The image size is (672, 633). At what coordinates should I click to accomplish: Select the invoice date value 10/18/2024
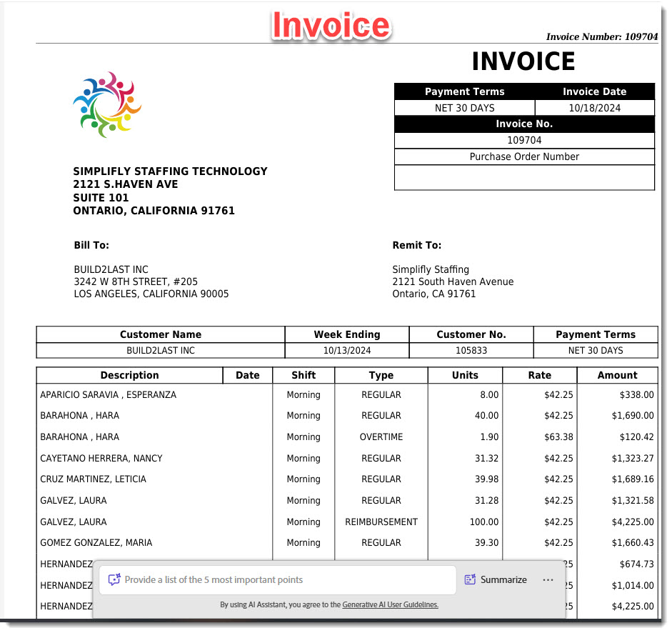point(594,108)
